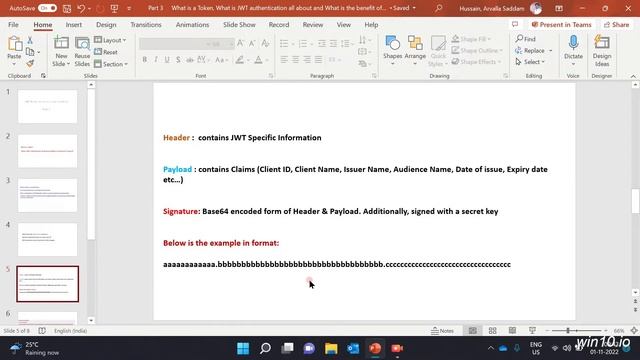Align text left

(x=284, y=60)
